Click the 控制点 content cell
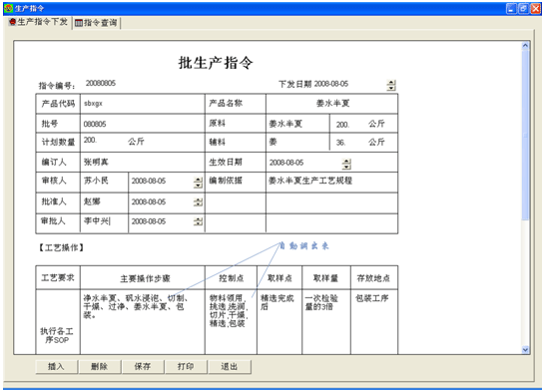The height and width of the screenshot is (392, 543). tap(231, 322)
